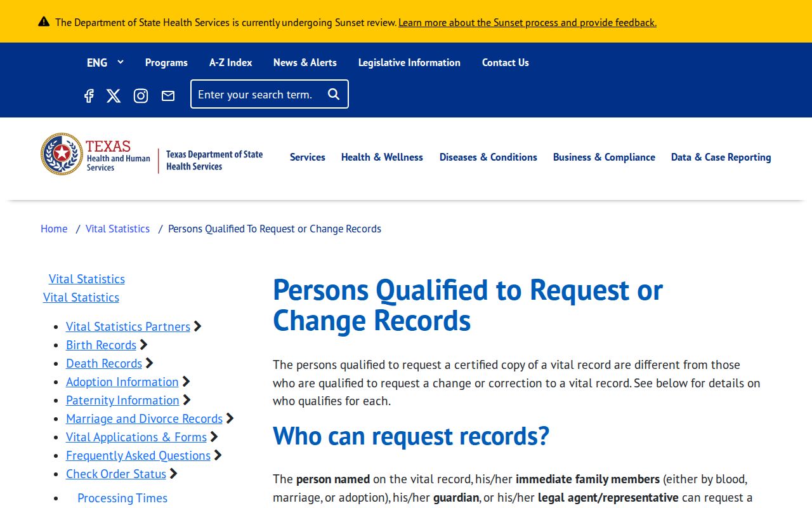Open the Birth Records sidebar link
Screen dimensions: 812x508
[x=101, y=345]
